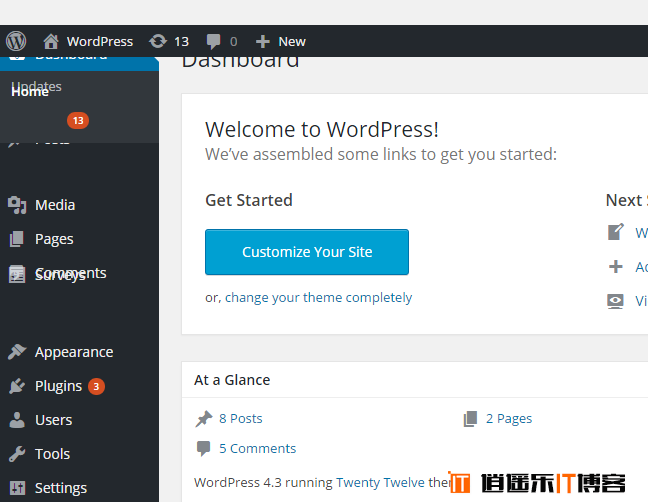Click the At a Glance panel header
The height and width of the screenshot is (502, 648).
pyautogui.click(x=415, y=380)
